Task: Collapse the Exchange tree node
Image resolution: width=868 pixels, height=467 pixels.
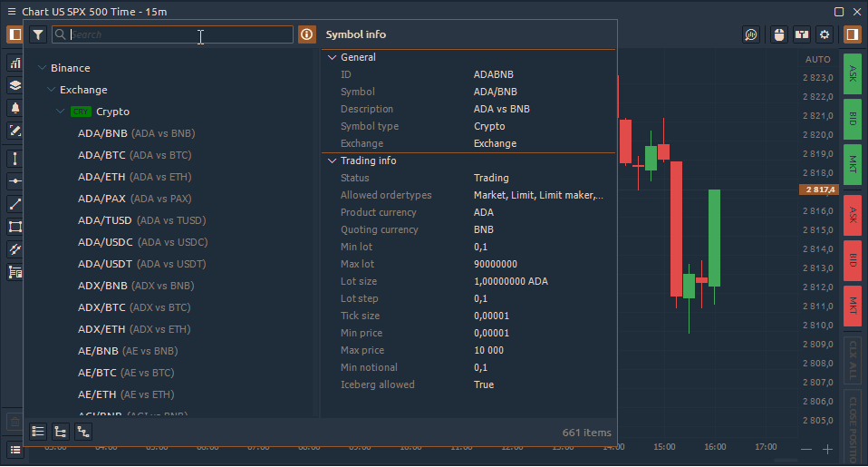Action: 51,89
